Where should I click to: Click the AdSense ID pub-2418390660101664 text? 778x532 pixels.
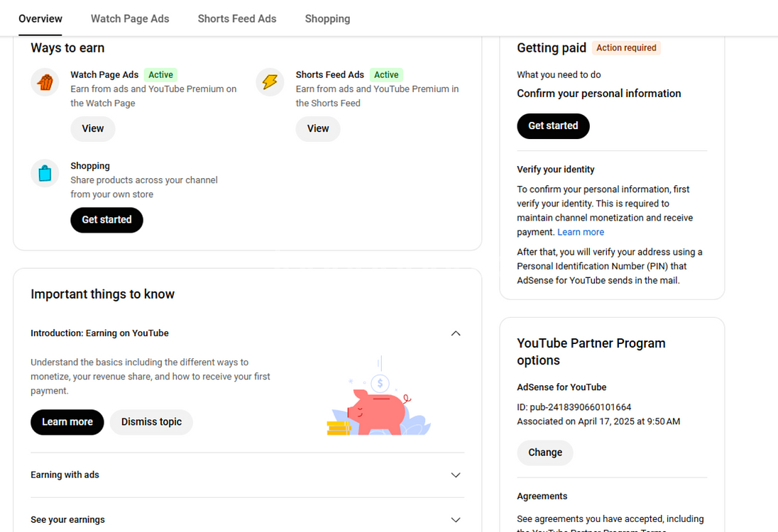(574, 408)
